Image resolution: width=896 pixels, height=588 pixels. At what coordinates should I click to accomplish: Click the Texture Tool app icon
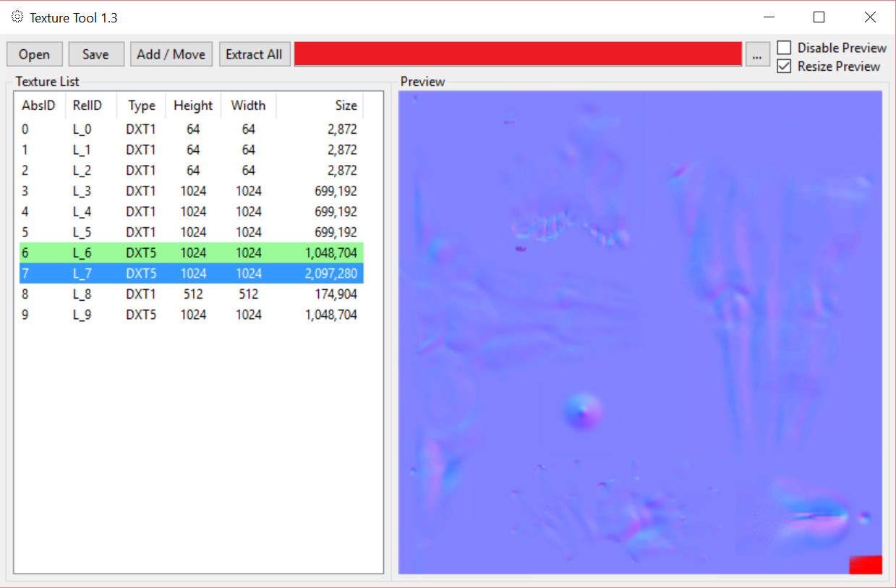tap(17, 17)
